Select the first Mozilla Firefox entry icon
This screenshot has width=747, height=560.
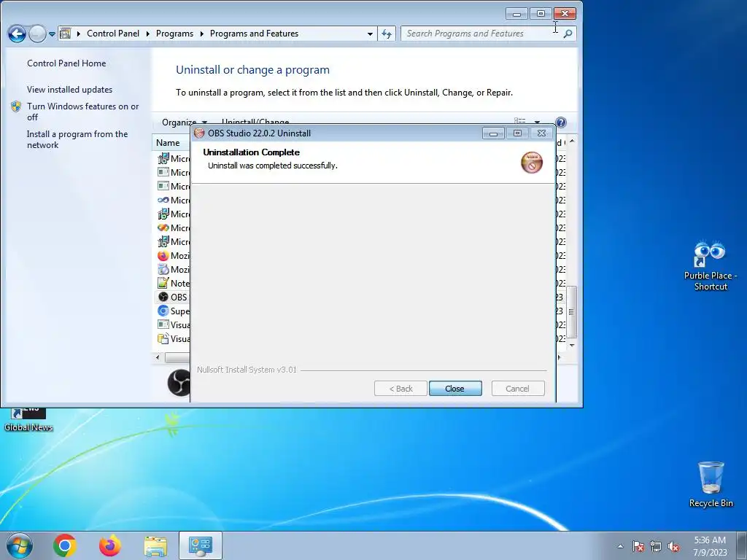[163, 256]
